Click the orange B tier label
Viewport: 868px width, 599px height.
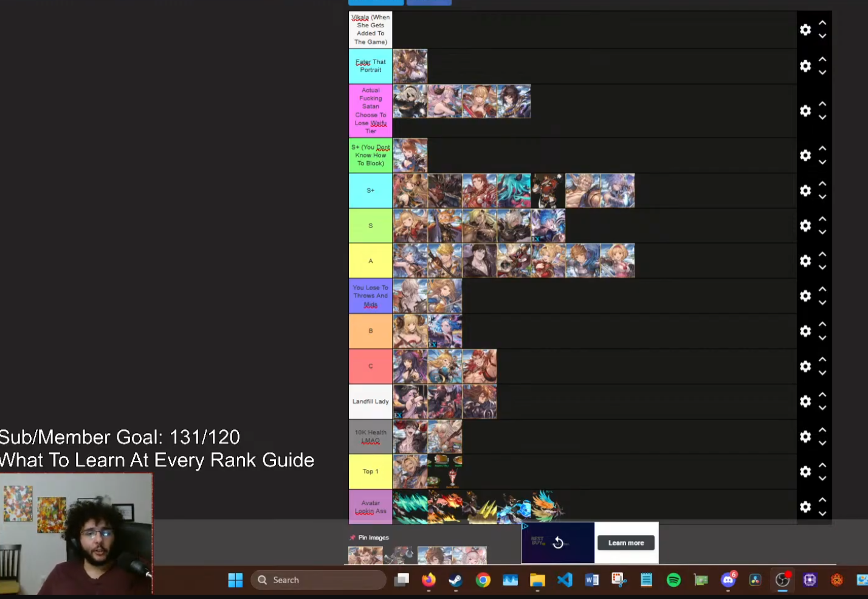pos(370,331)
